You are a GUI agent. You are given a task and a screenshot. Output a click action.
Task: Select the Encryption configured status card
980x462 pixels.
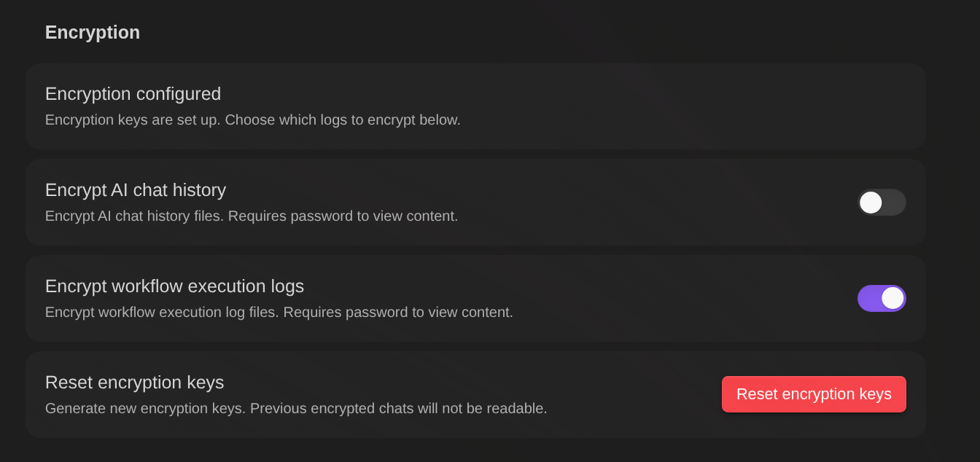click(x=475, y=106)
